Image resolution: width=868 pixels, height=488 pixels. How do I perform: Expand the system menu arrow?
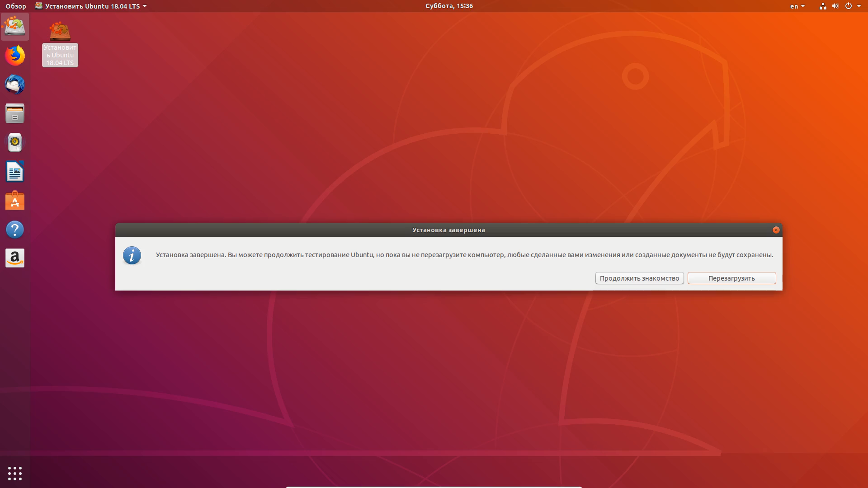pos(859,6)
